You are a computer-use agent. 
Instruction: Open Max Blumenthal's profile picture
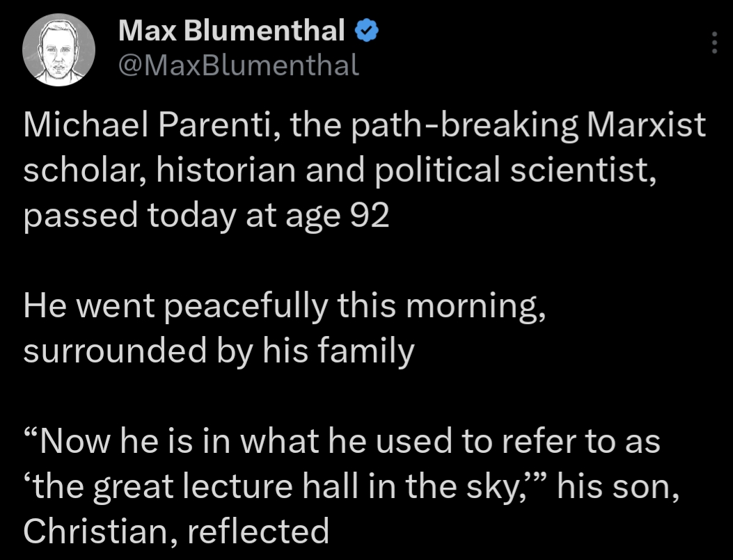coord(58,49)
